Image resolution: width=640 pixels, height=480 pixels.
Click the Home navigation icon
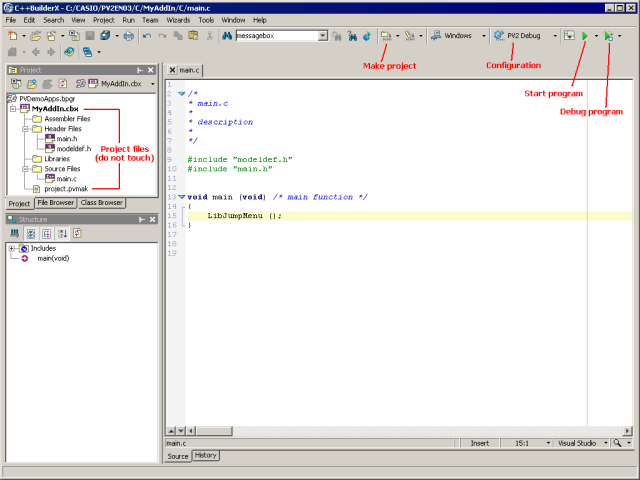(13, 52)
